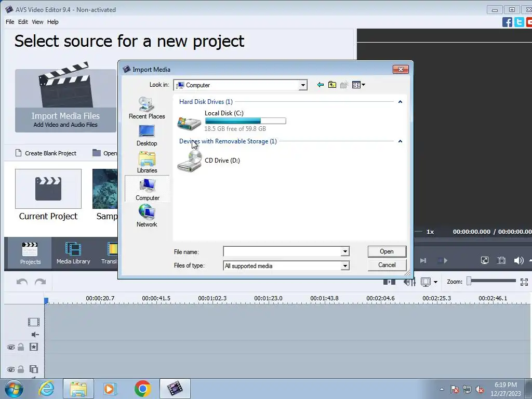This screenshot has height=399, width=532.
Task: Click Create Blank Project
Action: tap(46, 153)
